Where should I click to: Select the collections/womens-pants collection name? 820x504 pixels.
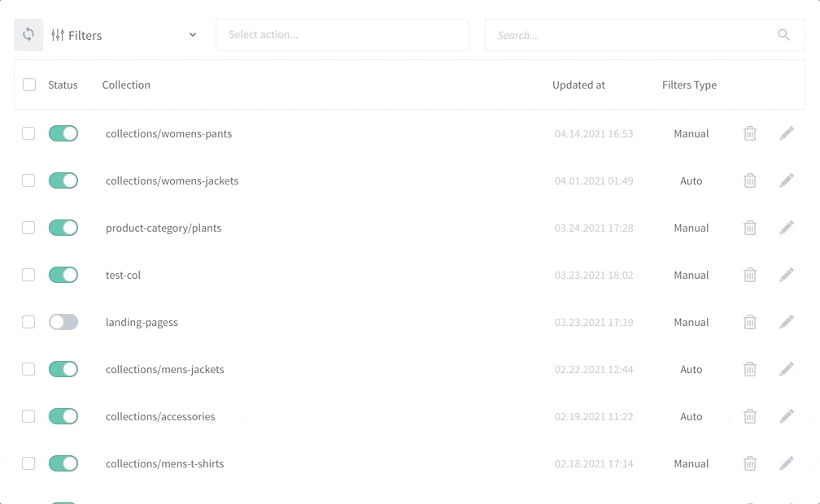[x=168, y=133]
